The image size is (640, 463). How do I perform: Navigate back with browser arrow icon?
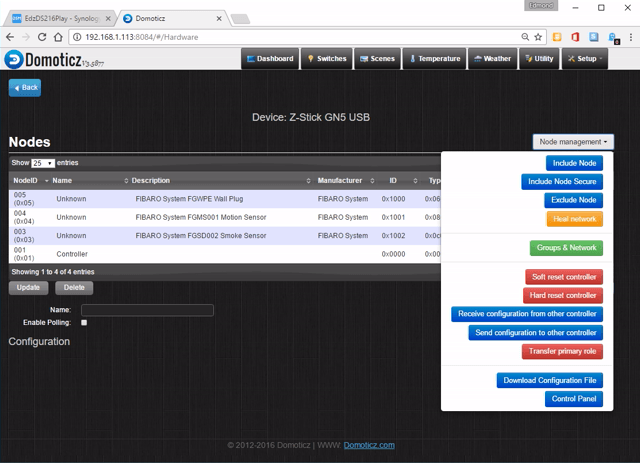[x=10, y=37]
